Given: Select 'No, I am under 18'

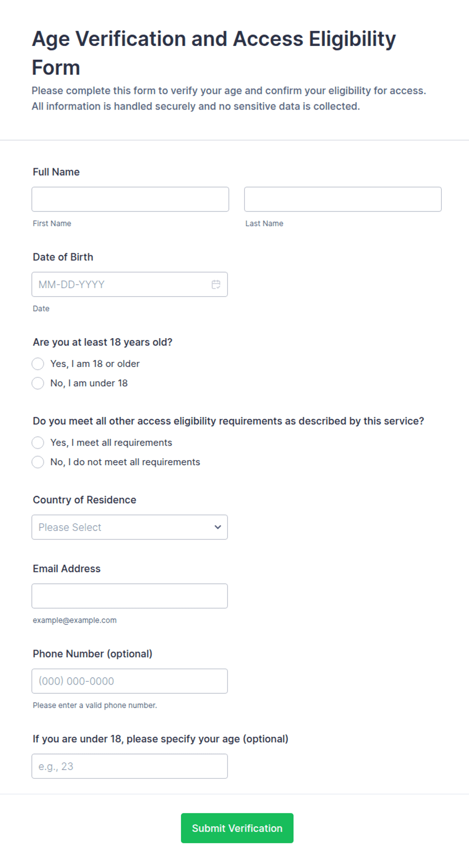Looking at the screenshot, I should click(38, 383).
